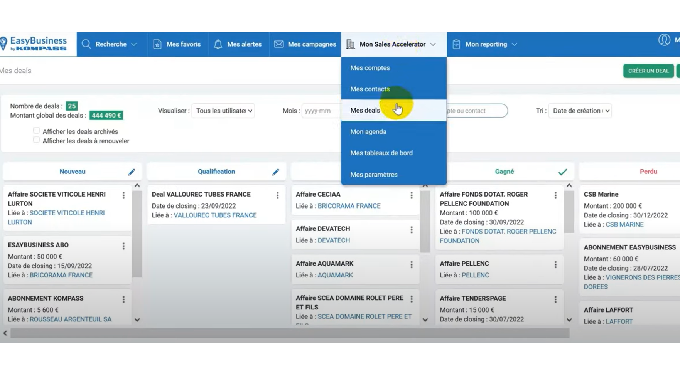Open options for Affaire AQUAMARK
680x390 pixels.
pos(412,265)
